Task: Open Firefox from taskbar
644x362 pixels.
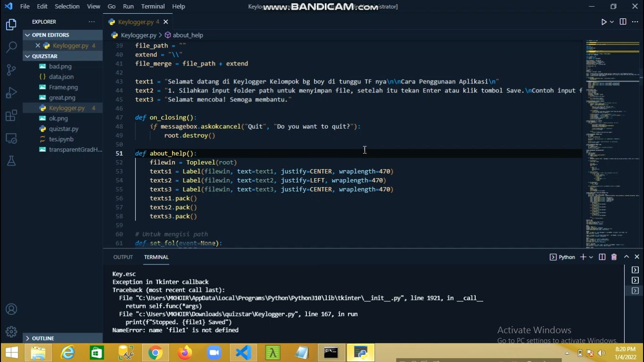Action: click(184, 353)
